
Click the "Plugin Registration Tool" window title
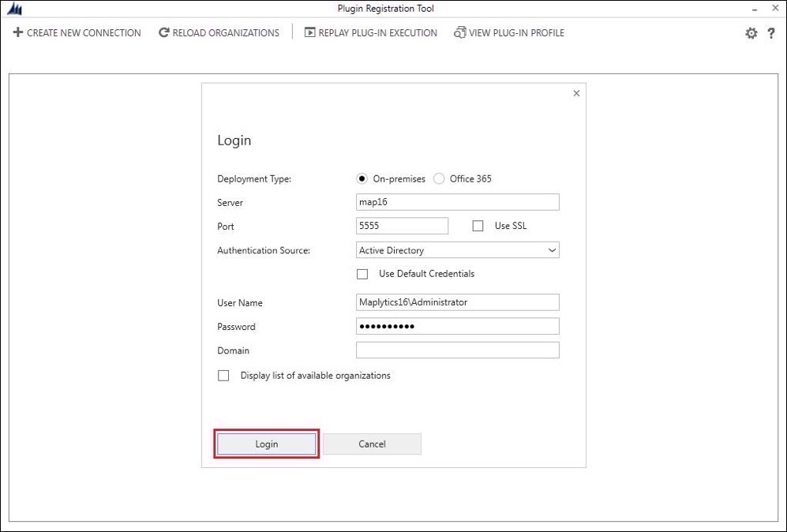(x=386, y=9)
